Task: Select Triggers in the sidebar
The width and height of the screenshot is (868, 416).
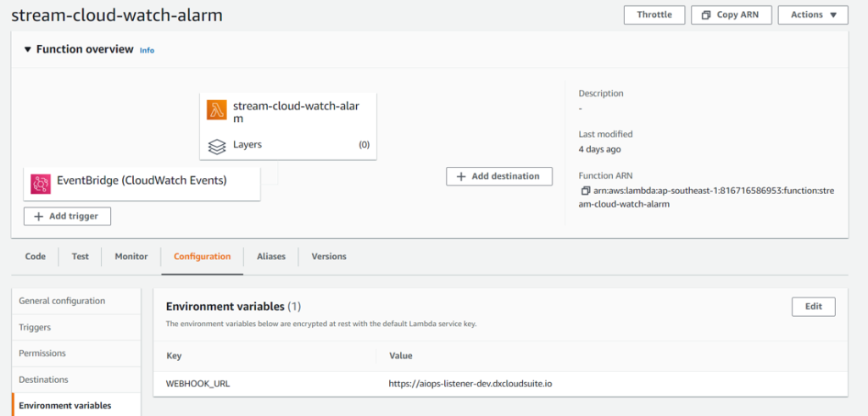Action: click(76, 328)
